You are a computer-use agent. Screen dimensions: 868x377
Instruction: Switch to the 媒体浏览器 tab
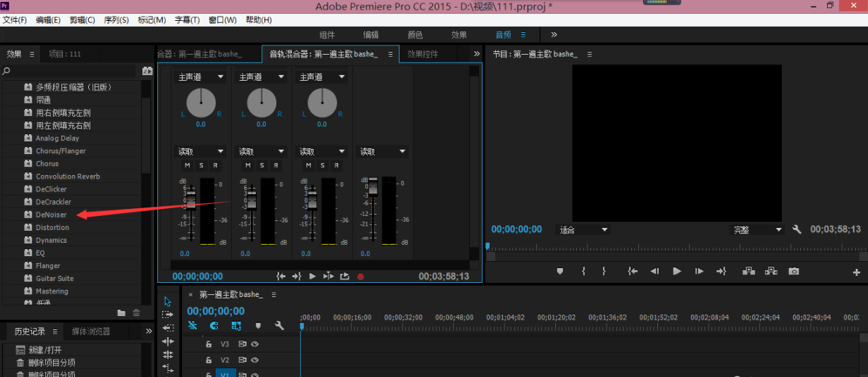91,331
